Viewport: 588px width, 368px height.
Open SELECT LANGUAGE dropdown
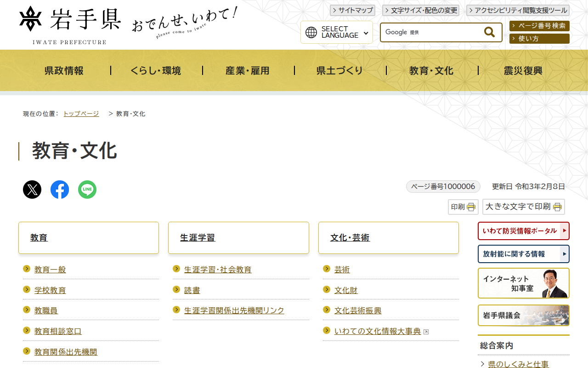point(337,32)
